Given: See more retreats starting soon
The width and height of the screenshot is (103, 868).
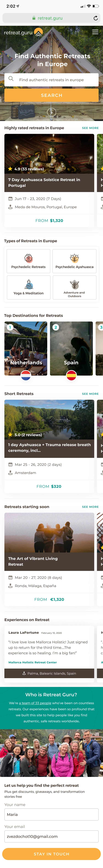Looking at the screenshot, I should tap(90, 507).
